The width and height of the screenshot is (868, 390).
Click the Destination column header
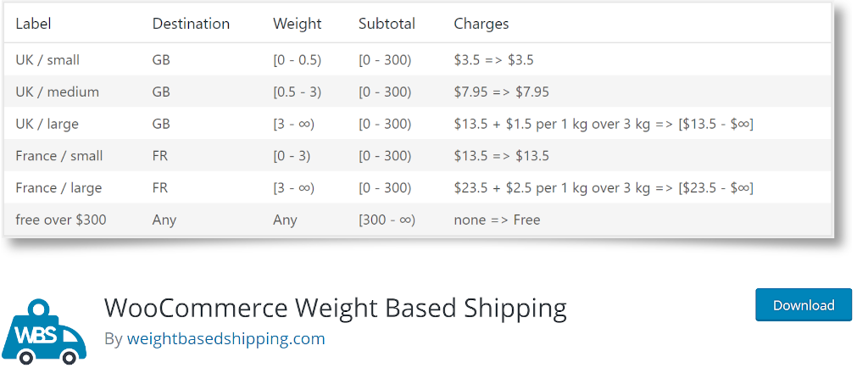191,24
